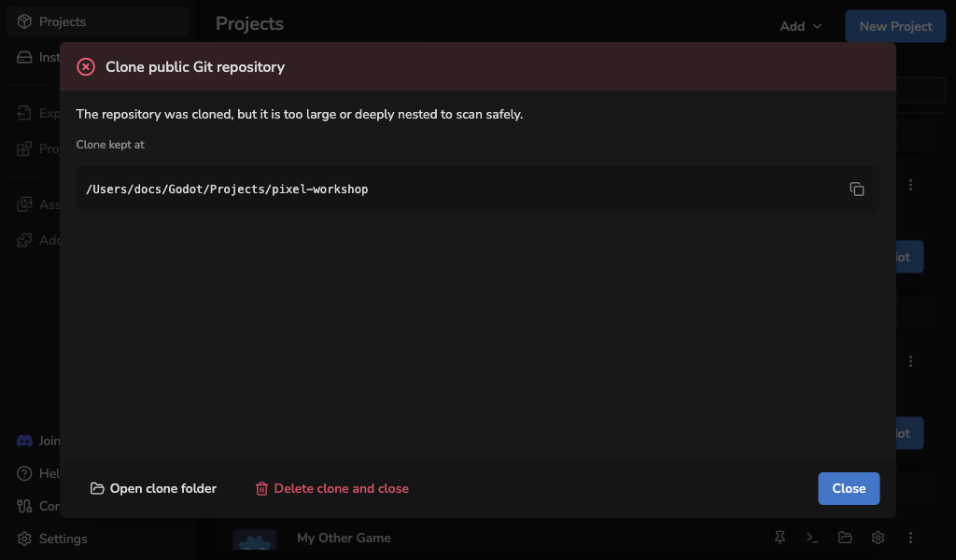
Task: Open the Help sidebar item
Action: point(37,473)
